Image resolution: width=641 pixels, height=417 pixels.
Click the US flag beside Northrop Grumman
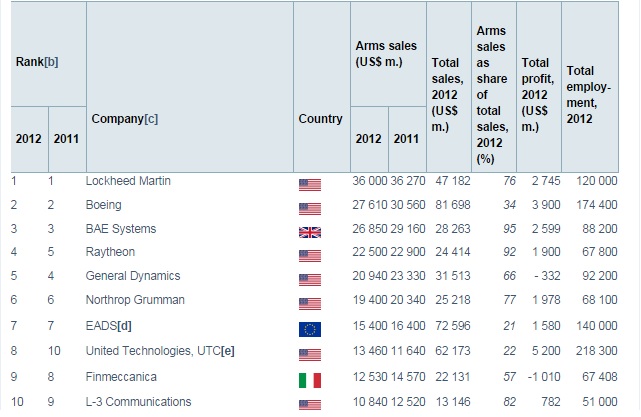[x=309, y=304]
